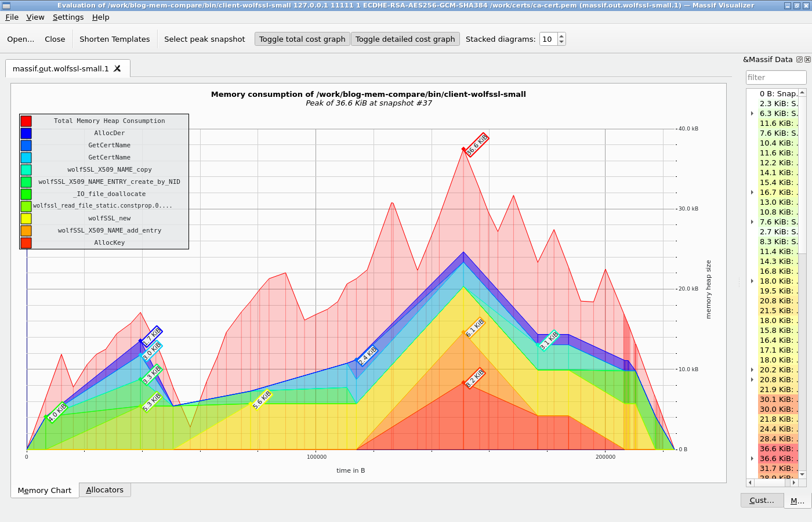812x522 pixels.
Task: Click the window menu icon in title bar
Action: [x=6, y=5]
